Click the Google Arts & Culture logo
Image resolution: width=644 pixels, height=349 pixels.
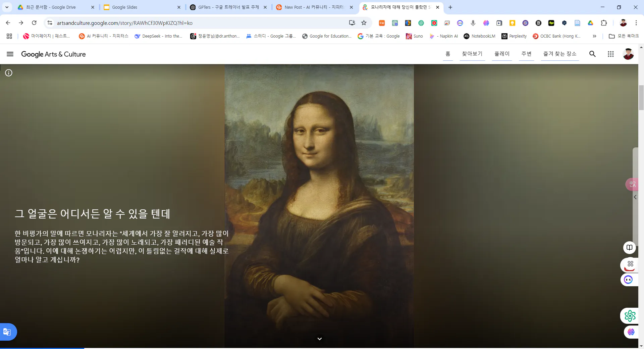pos(53,54)
